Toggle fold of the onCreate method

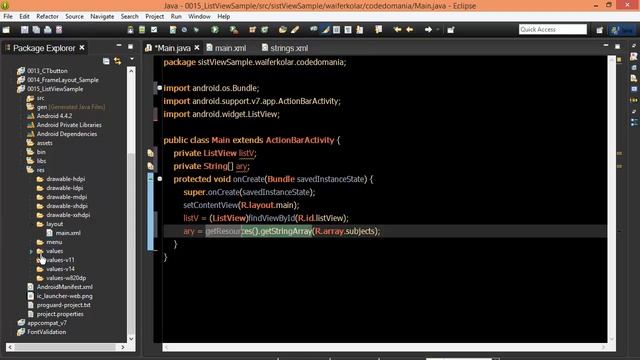160,179
